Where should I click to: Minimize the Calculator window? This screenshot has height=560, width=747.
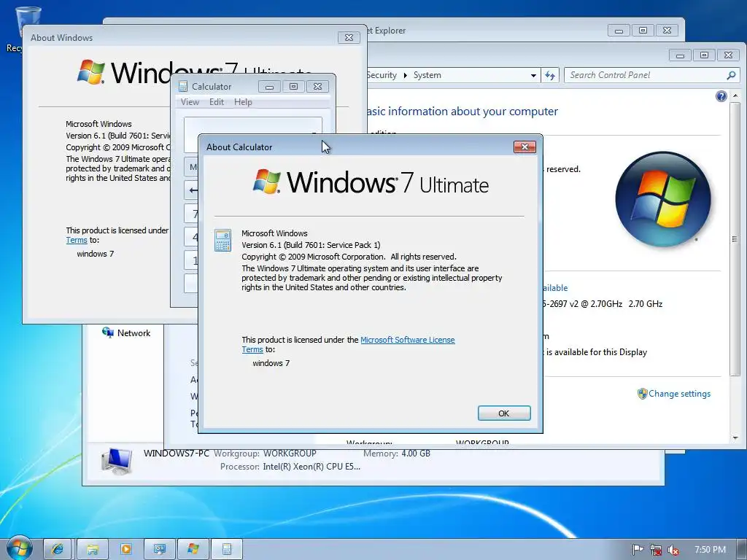269,87
